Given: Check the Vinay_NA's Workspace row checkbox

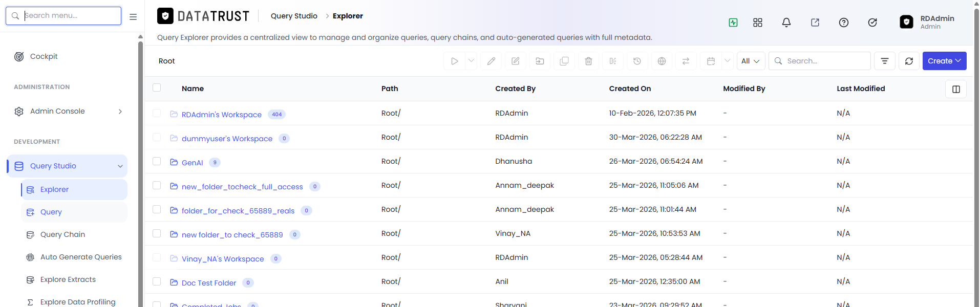Looking at the screenshot, I should point(157,257).
